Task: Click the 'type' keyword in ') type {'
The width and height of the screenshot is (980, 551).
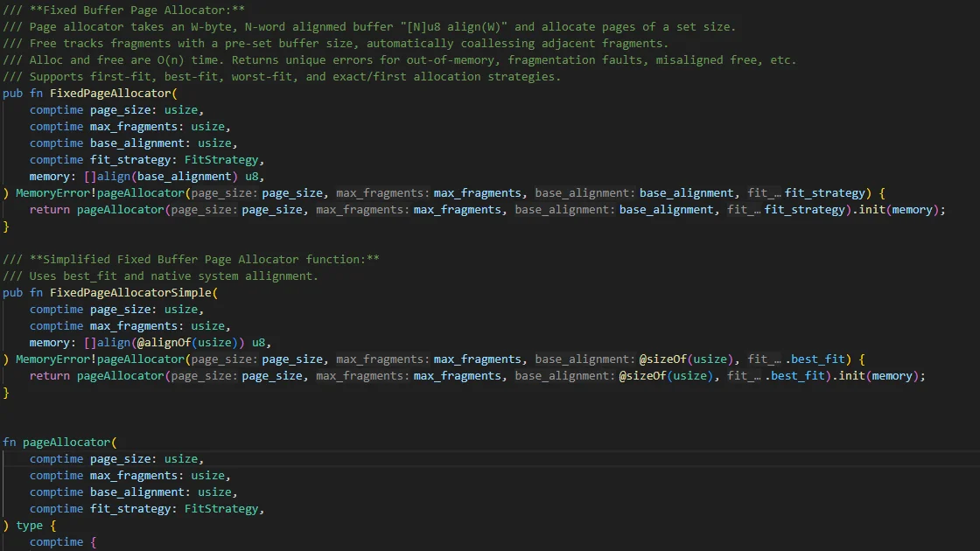Action: [30, 526]
